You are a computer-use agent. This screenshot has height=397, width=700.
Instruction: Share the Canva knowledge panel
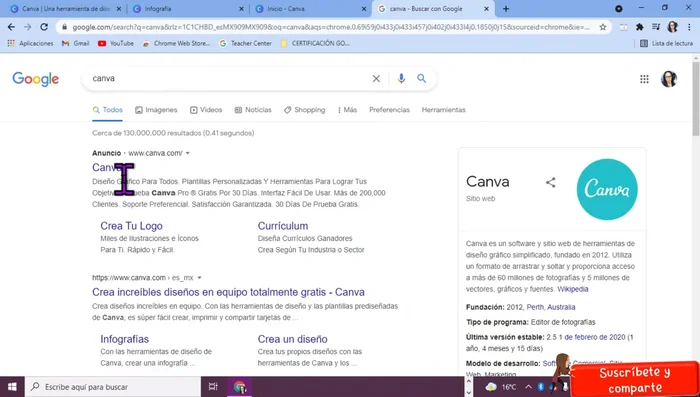[550, 182]
